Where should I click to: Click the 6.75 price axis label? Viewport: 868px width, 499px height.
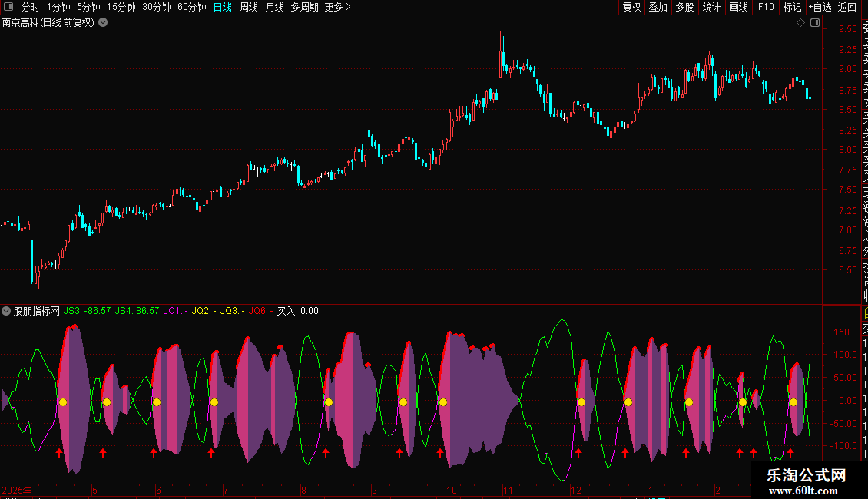[848, 250]
